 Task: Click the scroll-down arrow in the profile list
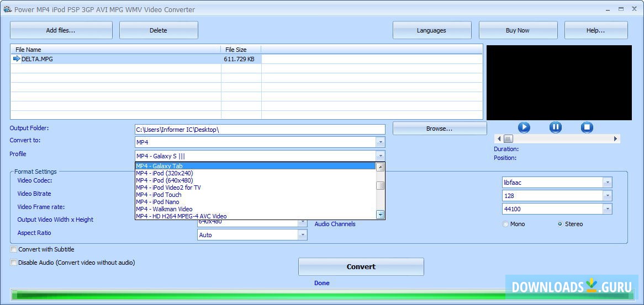pyautogui.click(x=380, y=215)
